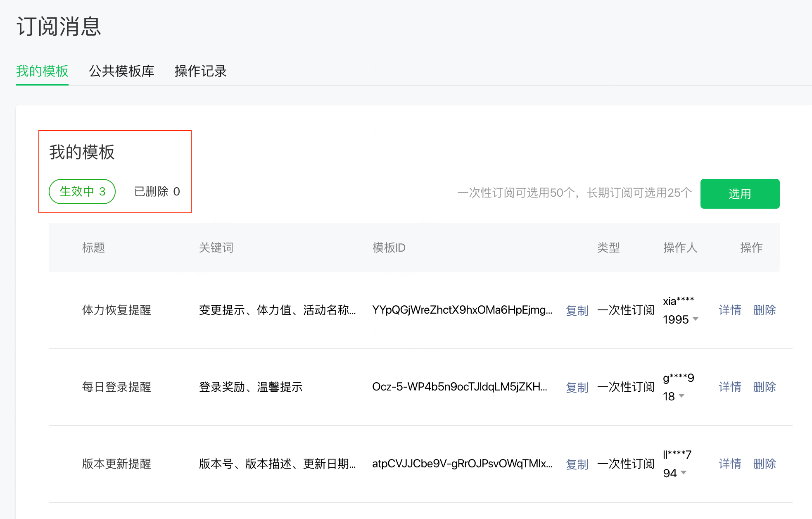812x519 pixels.
Task: Copy template ID for 体力恢复提醒
Action: tap(577, 311)
